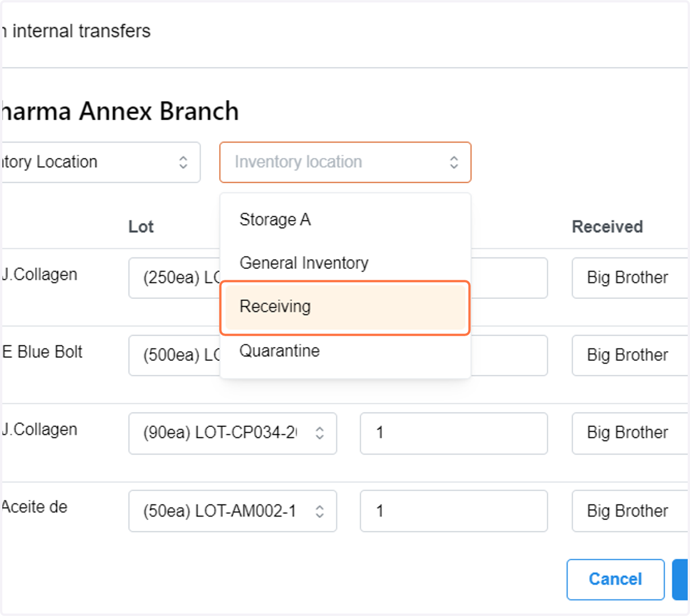
Task: Open the left 'tory Location' dropdown
Action: click(101, 162)
